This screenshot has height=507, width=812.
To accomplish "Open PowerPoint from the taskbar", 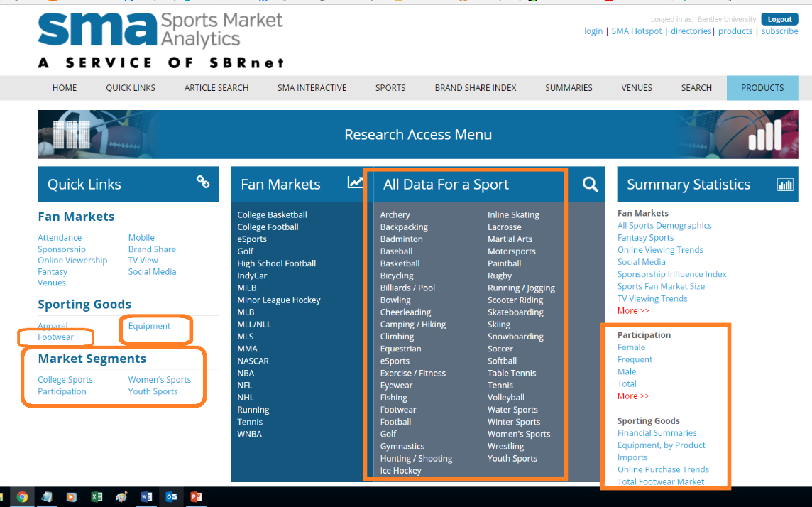I will pyautogui.click(x=197, y=497).
